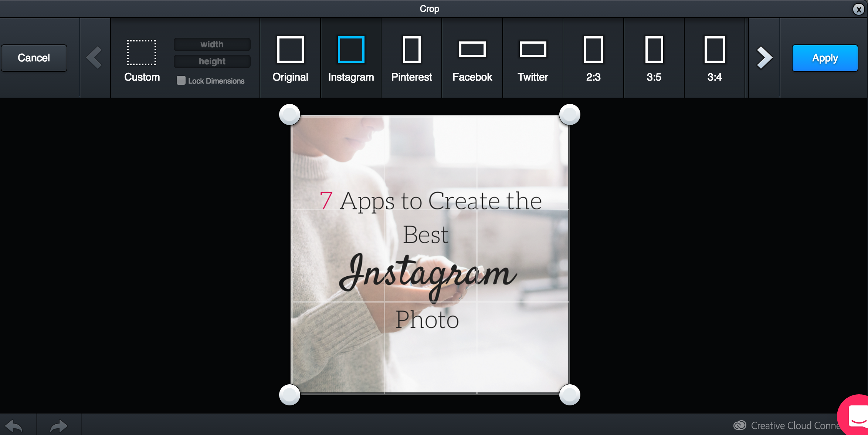Redo the last edit
868x435 pixels.
(x=58, y=426)
